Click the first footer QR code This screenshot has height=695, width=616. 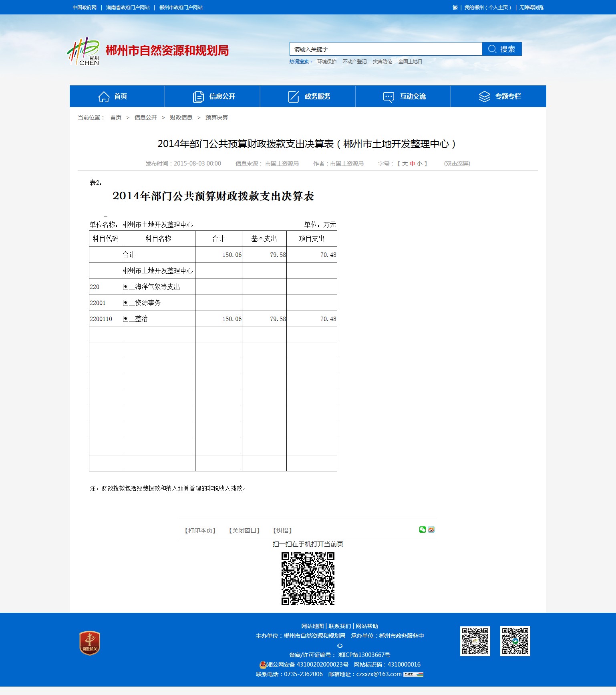(x=475, y=641)
